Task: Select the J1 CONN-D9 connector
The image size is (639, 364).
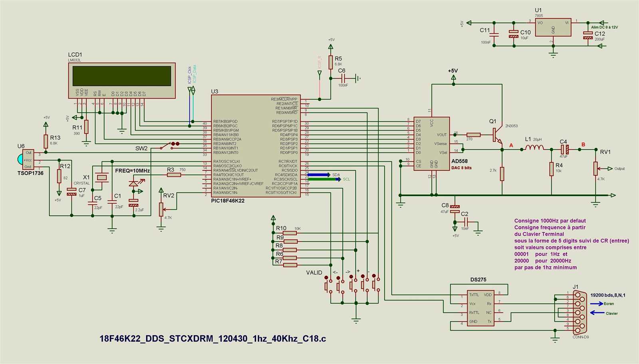Action: point(579,313)
